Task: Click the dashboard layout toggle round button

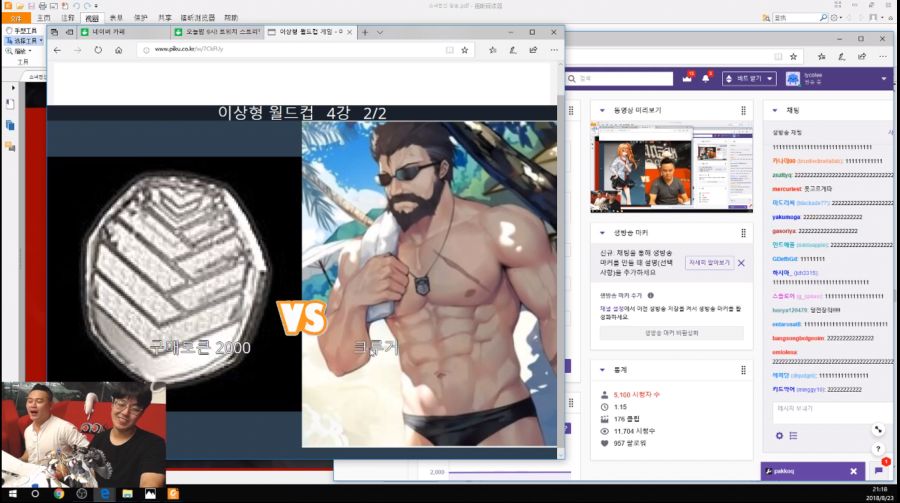Action: coord(878,430)
